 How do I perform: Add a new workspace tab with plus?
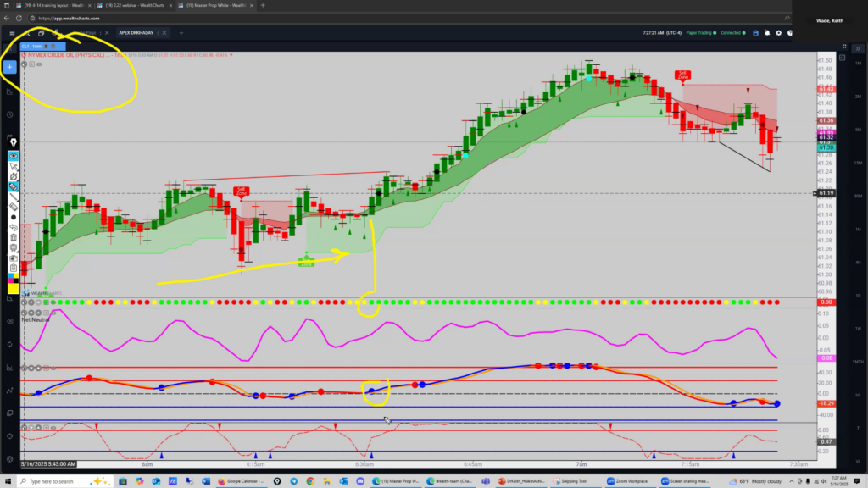[x=181, y=33]
